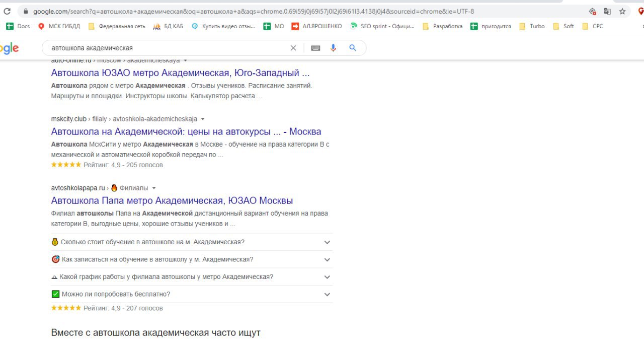Submit search with magnifier icon
The width and height of the screenshot is (644, 348).
point(353,48)
